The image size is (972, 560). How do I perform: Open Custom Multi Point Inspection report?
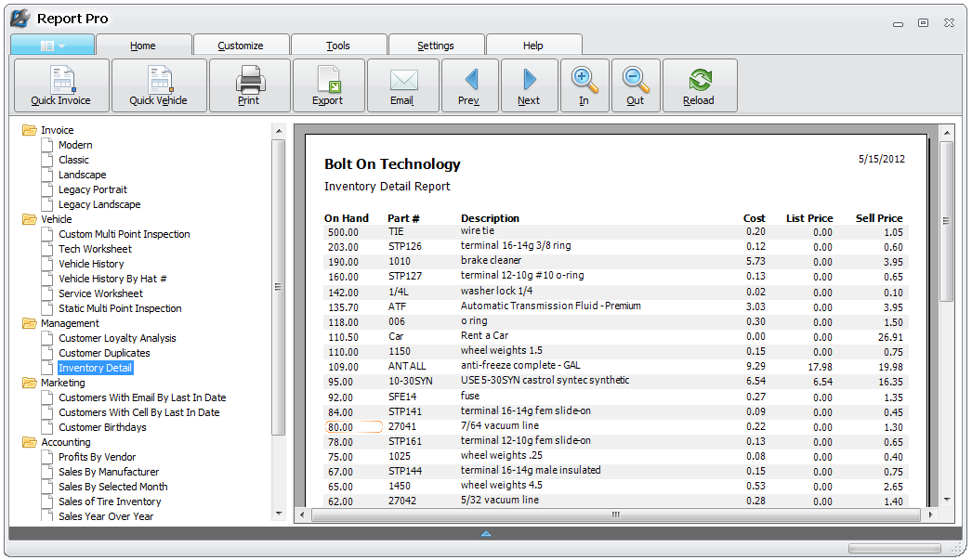tap(125, 234)
